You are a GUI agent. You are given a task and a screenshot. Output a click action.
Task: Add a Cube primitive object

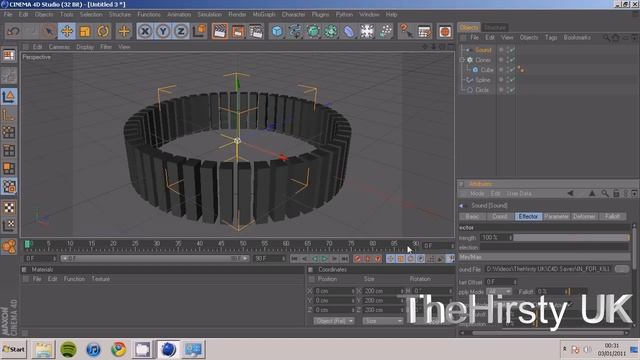tap(277, 31)
